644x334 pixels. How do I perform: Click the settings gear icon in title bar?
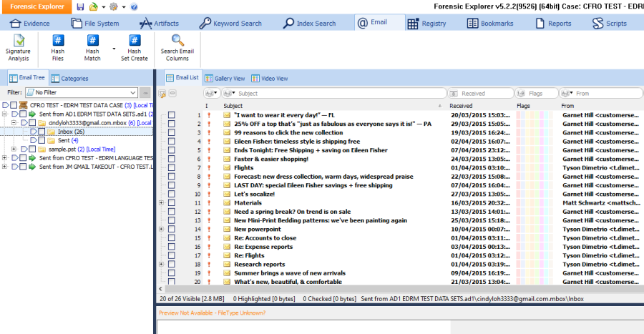[113, 6]
